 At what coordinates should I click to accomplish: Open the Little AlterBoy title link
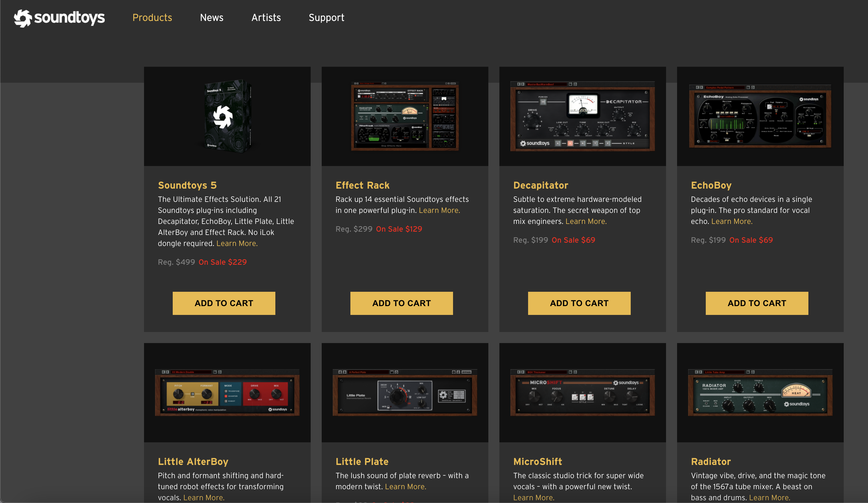(193, 461)
